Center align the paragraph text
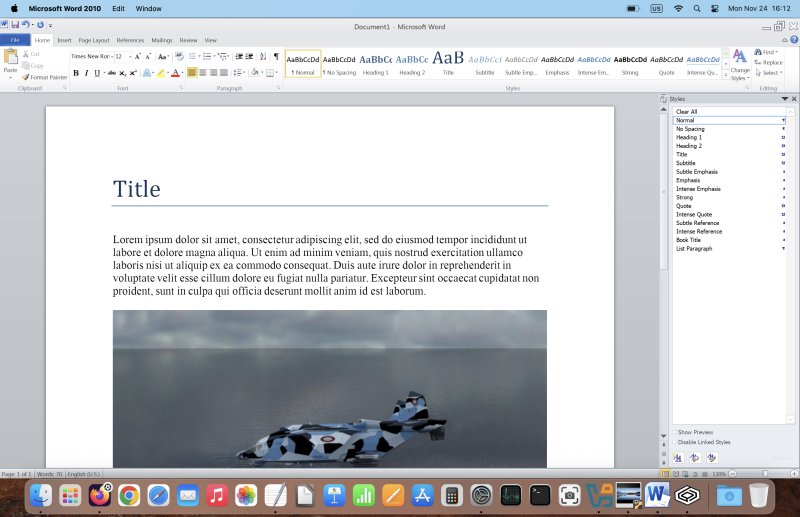The height and width of the screenshot is (517, 800). pos(203,73)
